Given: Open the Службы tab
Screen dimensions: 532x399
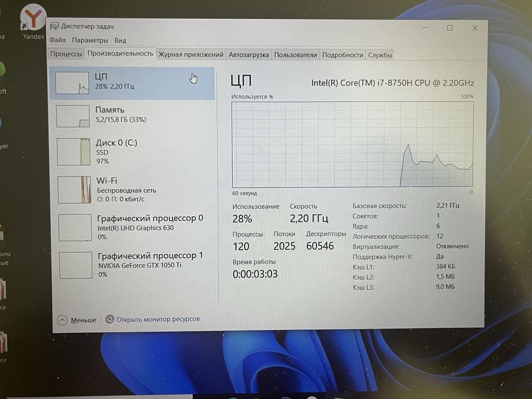Looking at the screenshot, I should pyautogui.click(x=380, y=55).
